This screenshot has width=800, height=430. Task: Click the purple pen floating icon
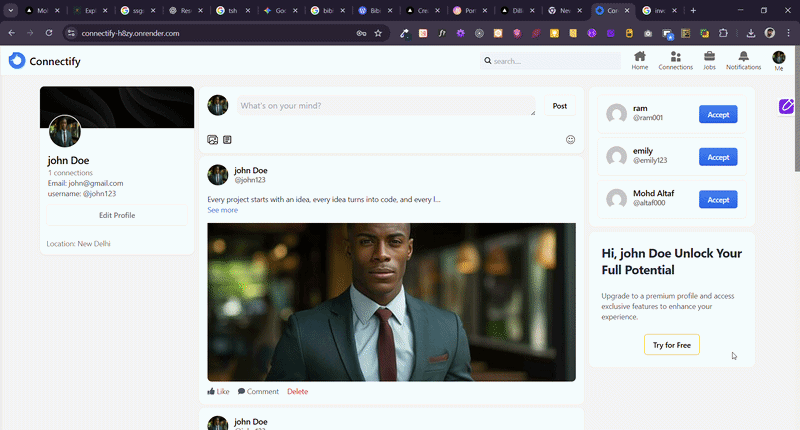[x=787, y=106]
